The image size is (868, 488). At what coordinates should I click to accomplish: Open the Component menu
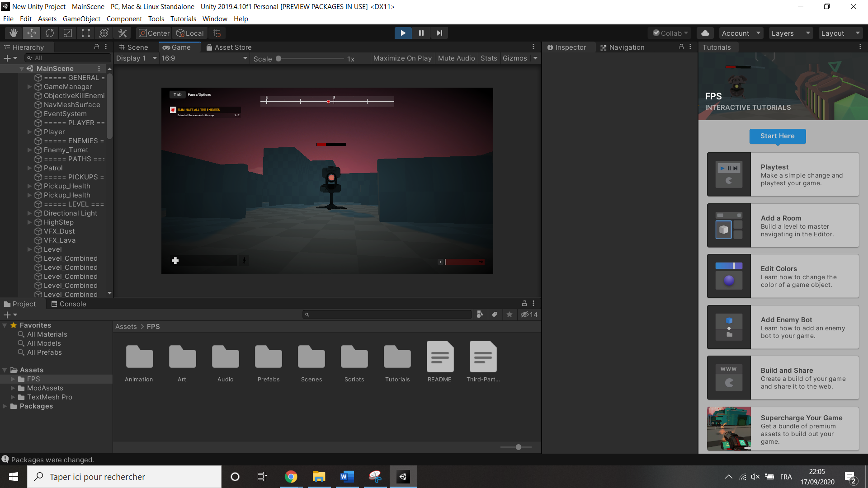124,19
